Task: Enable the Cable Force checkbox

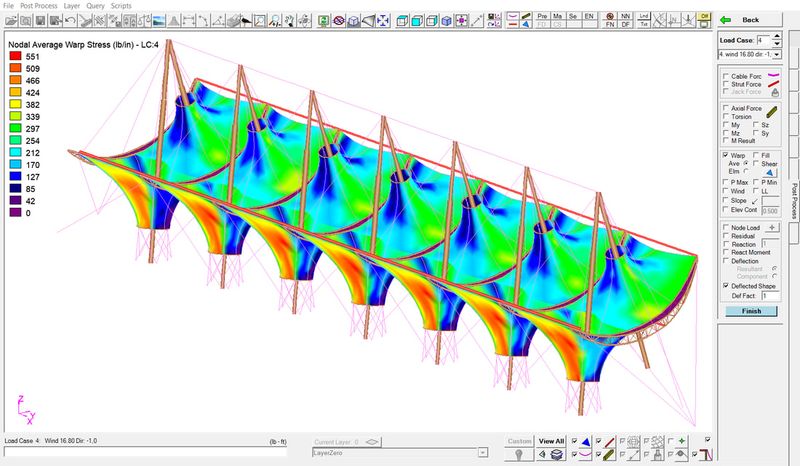Action: click(x=725, y=76)
